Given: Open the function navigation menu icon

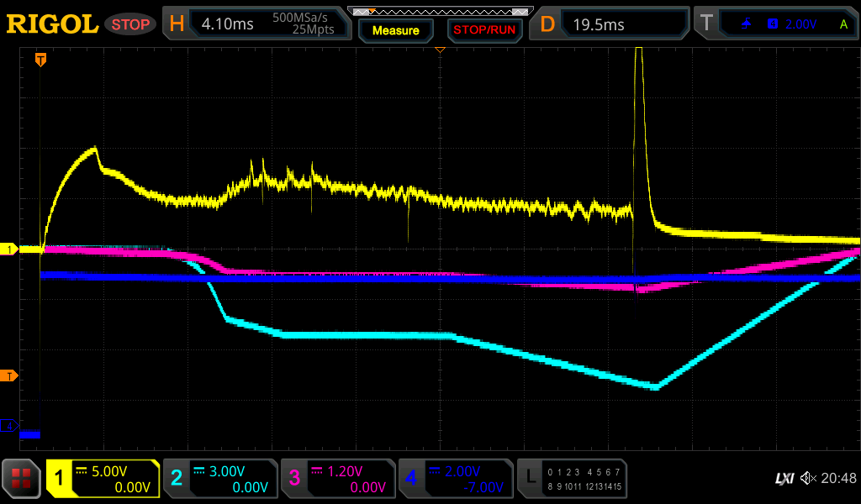Looking at the screenshot, I should 21,479.
